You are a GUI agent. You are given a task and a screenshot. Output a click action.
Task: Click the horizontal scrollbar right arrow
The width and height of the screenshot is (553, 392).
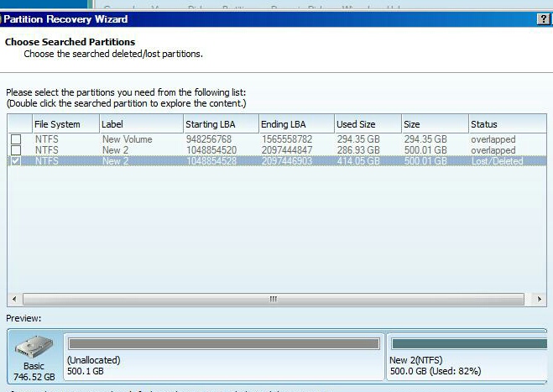click(540, 299)
